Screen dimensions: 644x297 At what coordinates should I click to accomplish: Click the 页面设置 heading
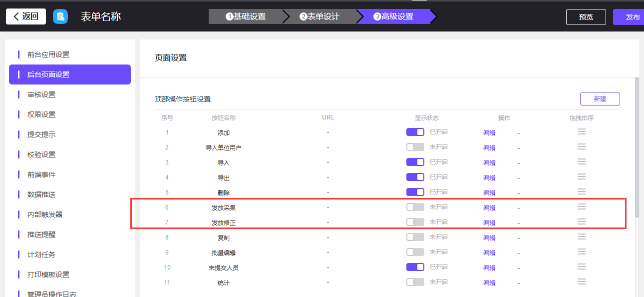pyautogui.click(x=171, y=58)
